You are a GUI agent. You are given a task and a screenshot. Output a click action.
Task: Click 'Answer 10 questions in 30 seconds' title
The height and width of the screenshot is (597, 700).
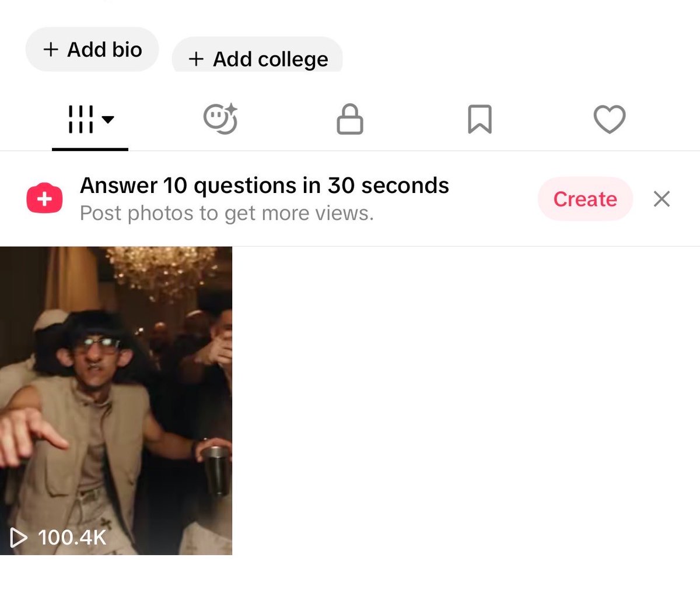[x=264, y=185]
